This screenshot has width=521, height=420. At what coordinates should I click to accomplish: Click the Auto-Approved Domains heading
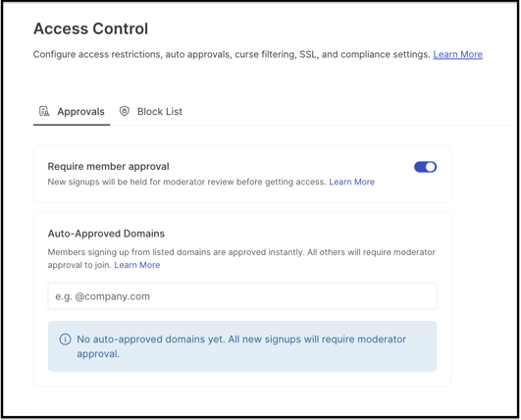pyautogui.click(x=106, y=234)
